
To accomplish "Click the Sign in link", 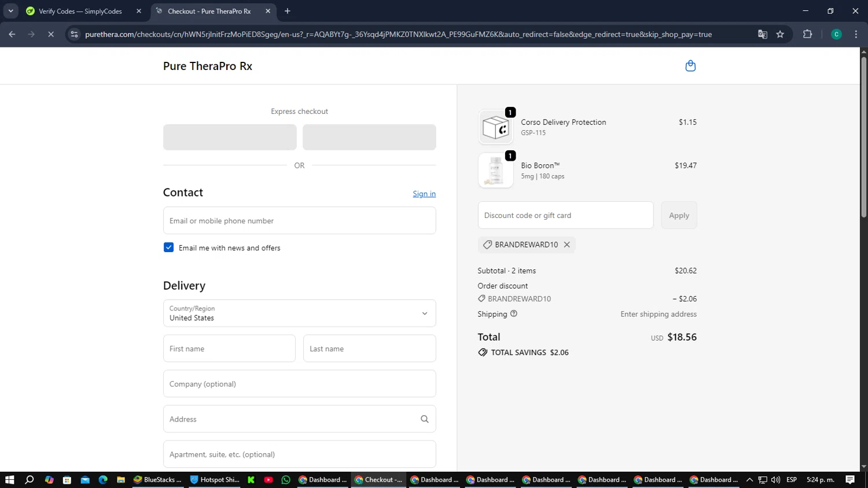I will point(424,194).
